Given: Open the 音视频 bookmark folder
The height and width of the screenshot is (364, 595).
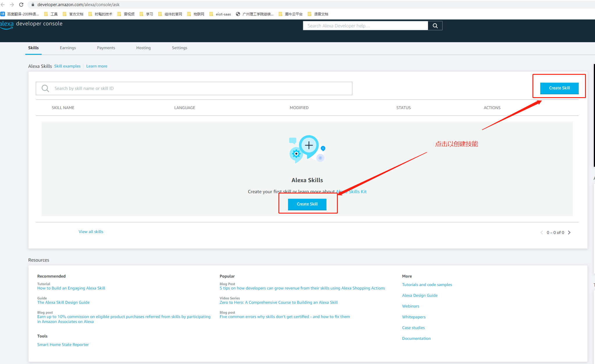Looking at the screenshot, I should 126,14.
